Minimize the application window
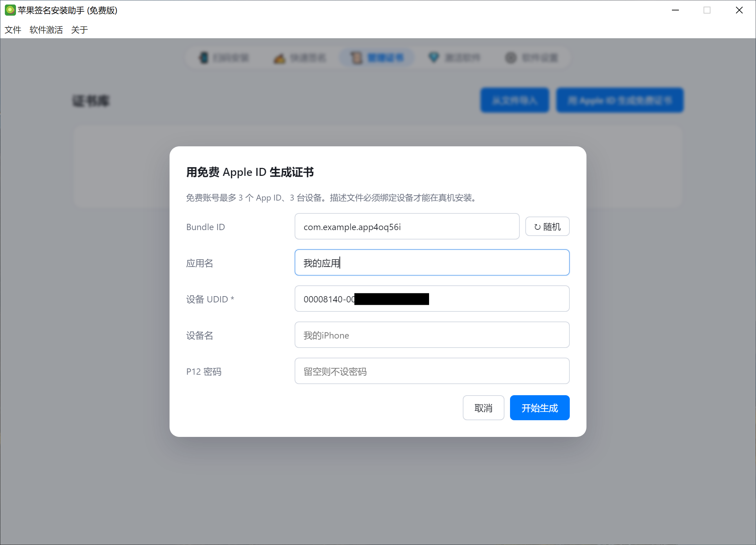The height and width of the screenshot is (545, 756). pos(675,10)
